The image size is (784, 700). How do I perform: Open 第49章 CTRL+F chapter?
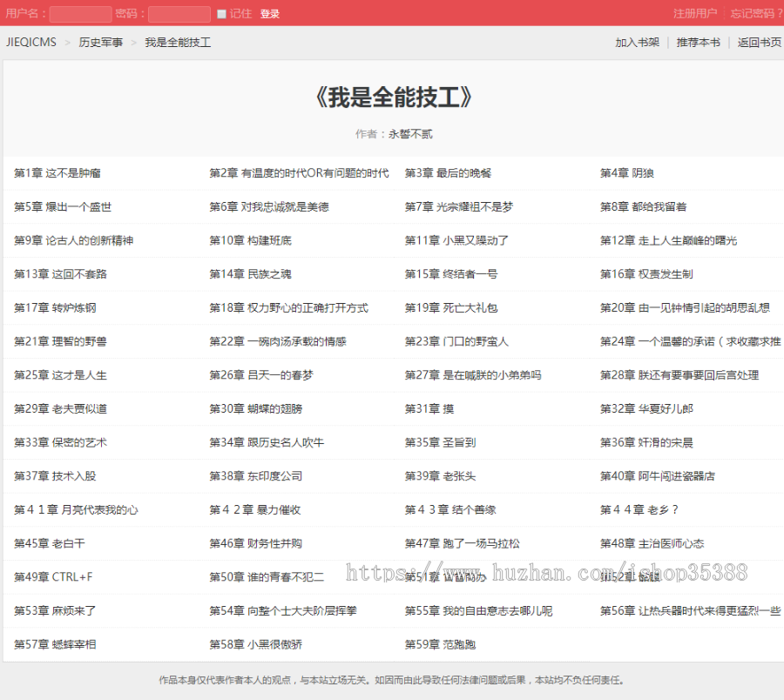click(55, 576)
